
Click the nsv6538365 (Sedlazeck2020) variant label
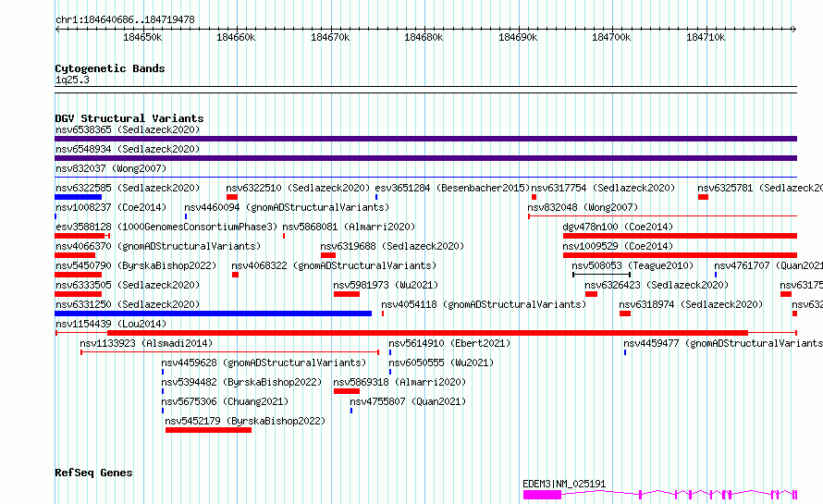128,129
